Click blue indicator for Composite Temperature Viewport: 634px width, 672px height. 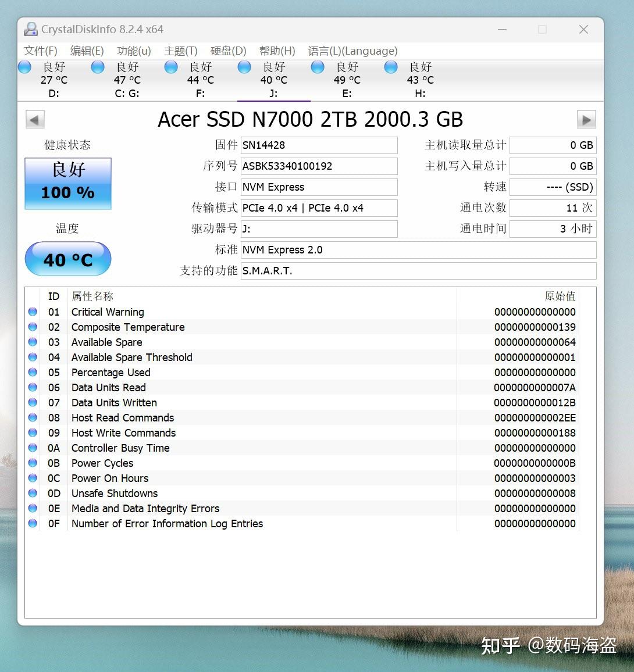click(33, 327)
